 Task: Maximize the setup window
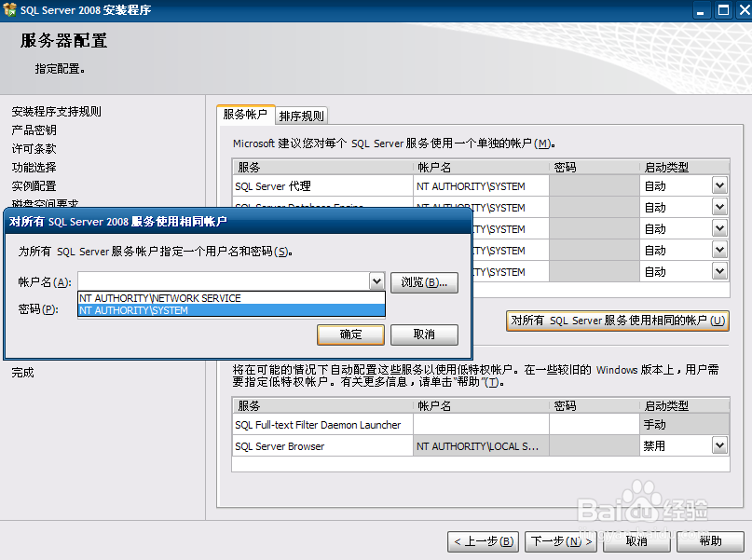click(x=723, y=10)
